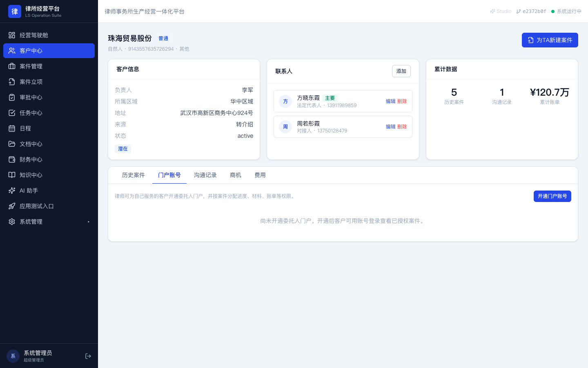Click 添加 to add a contact

click(401, 71)
